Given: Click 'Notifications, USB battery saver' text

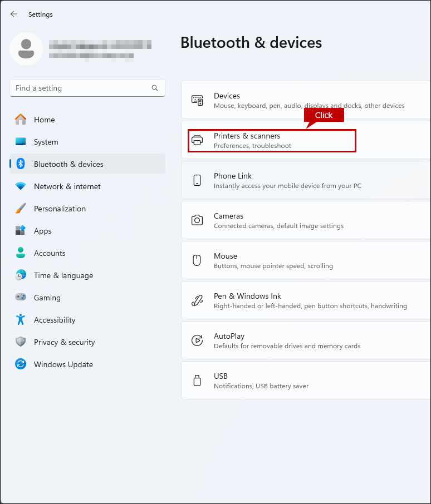Looking at the screenshot, I should point(261,386).
